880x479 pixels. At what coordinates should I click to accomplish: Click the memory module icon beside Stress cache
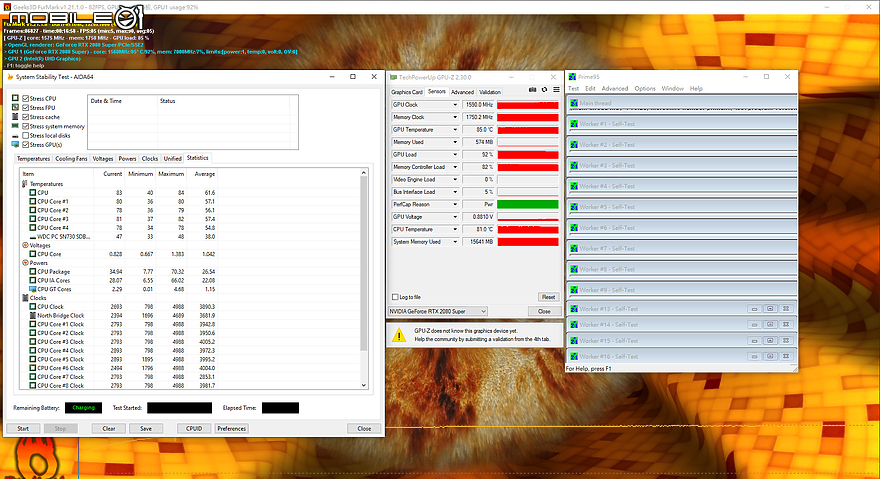[16, 117]
